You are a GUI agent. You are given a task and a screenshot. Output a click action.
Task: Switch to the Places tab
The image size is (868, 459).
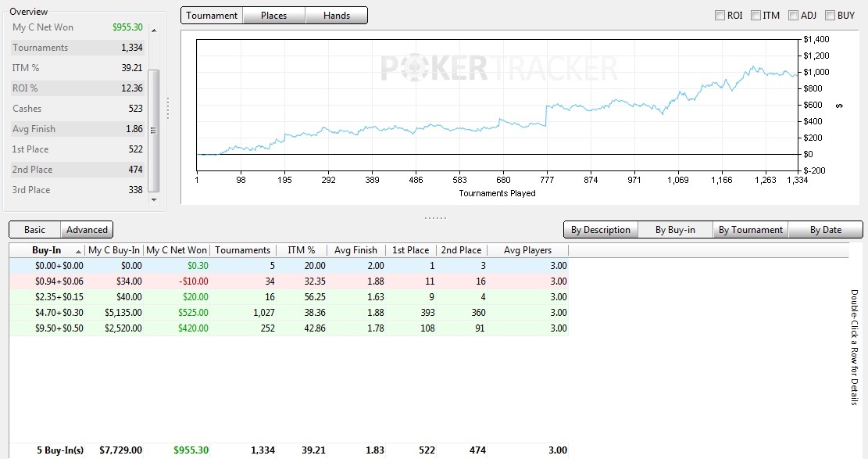[274, 16]
